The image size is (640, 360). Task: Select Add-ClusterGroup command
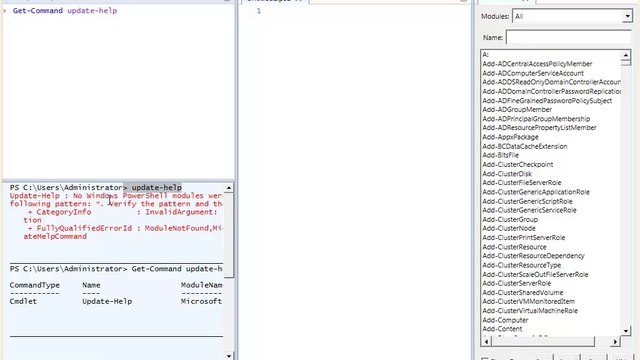coord(510,219)
